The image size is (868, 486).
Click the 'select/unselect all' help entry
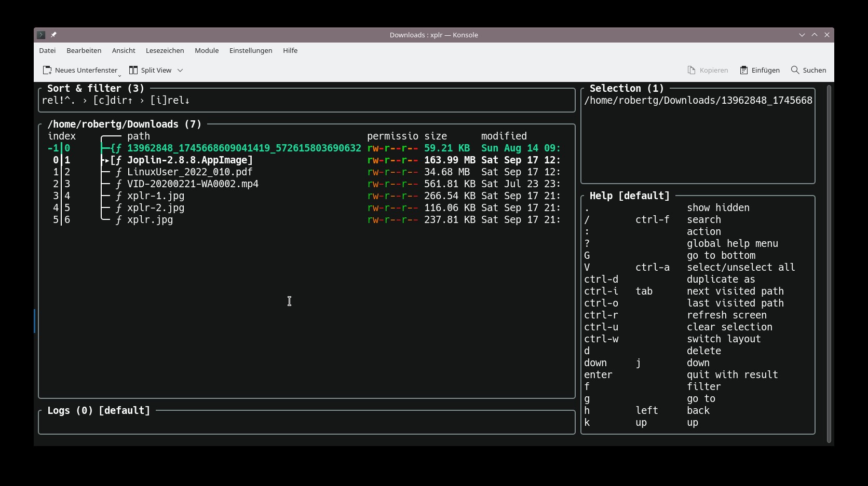741,267
